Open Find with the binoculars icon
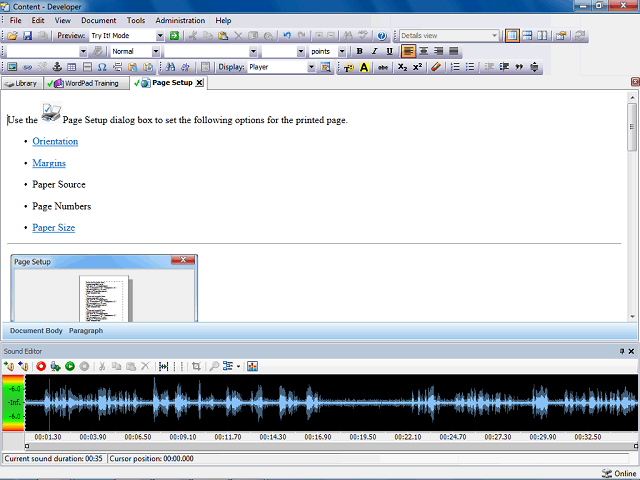The height and width of the screenshot is (480, 640). (x=170, y=67)
